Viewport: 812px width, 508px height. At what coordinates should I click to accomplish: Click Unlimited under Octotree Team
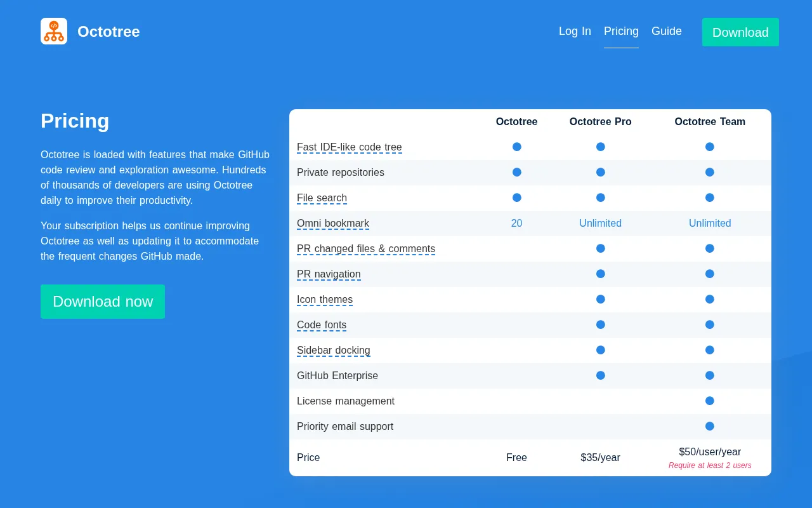710,224
